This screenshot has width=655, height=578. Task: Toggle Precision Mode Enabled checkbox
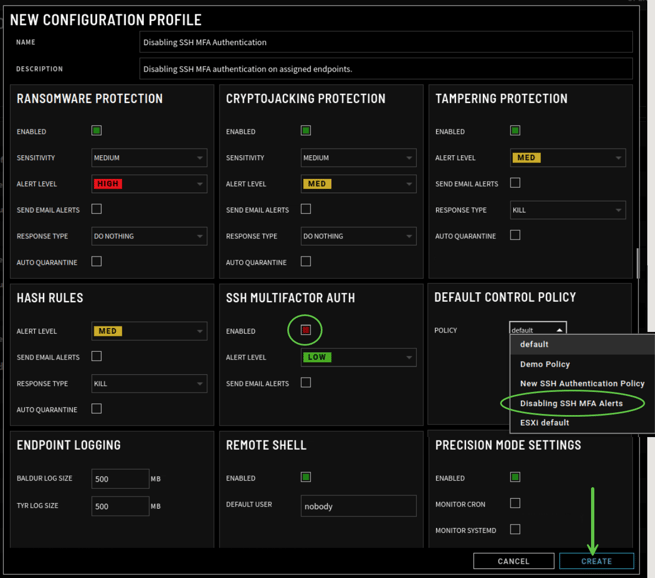(x=515, y=477)
